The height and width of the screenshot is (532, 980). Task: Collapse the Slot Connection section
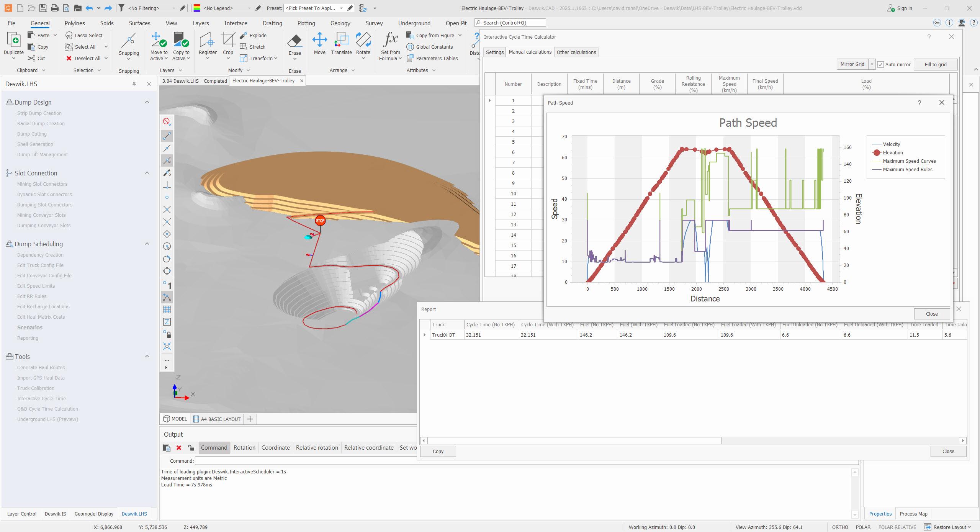[x=147, y=173]
